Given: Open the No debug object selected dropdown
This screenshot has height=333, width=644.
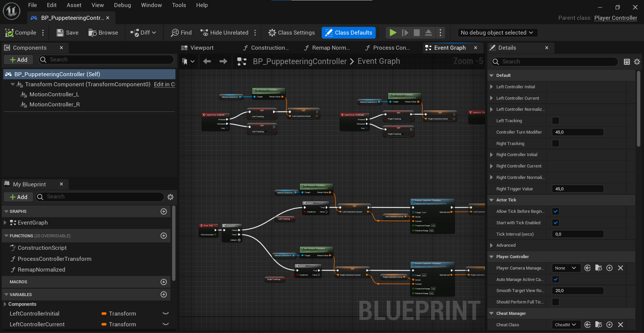Looking at the screenshot, I should [x=497, y=33].
